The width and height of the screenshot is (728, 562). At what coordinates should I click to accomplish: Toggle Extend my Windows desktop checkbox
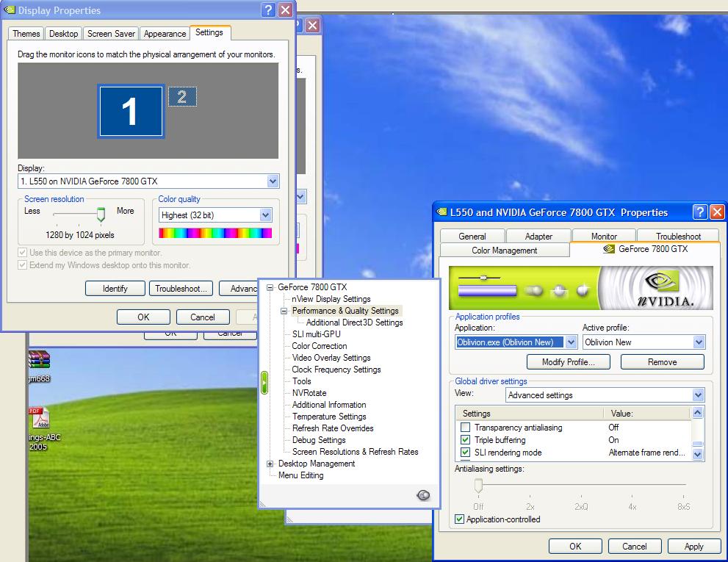tap(22, 265)
